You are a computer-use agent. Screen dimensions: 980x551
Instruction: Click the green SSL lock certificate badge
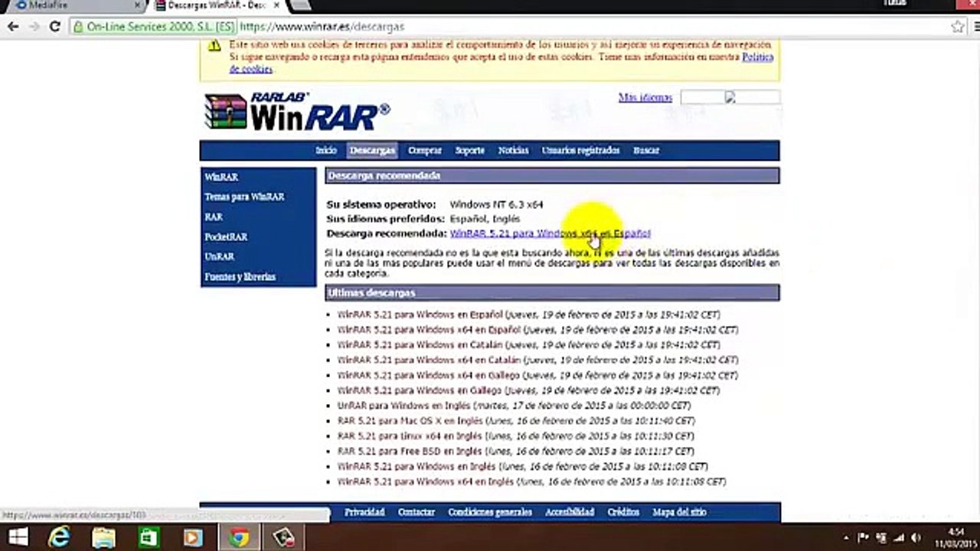pos(153,27)
